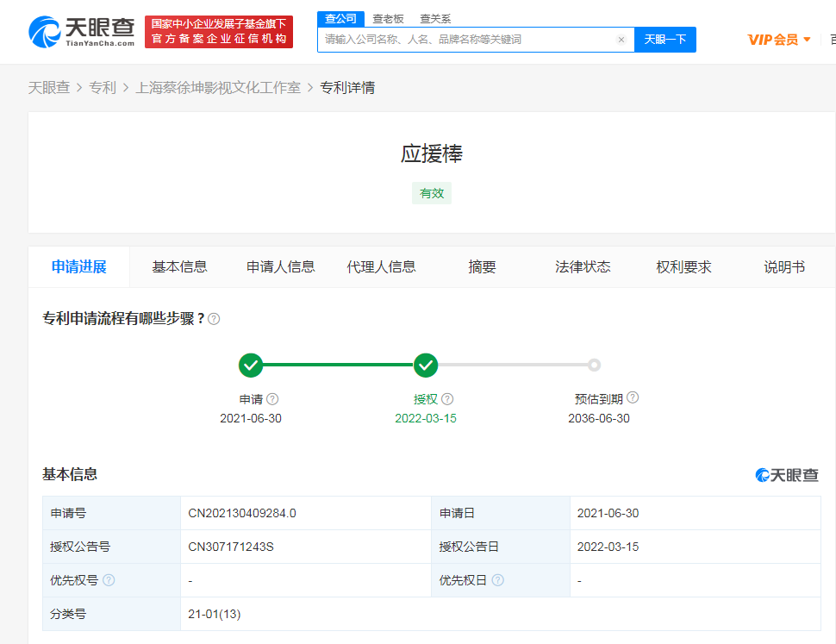Screen dimensions: 836x644
Task: Click the 天眼一下 search button
Action: (x=664, y=40)
